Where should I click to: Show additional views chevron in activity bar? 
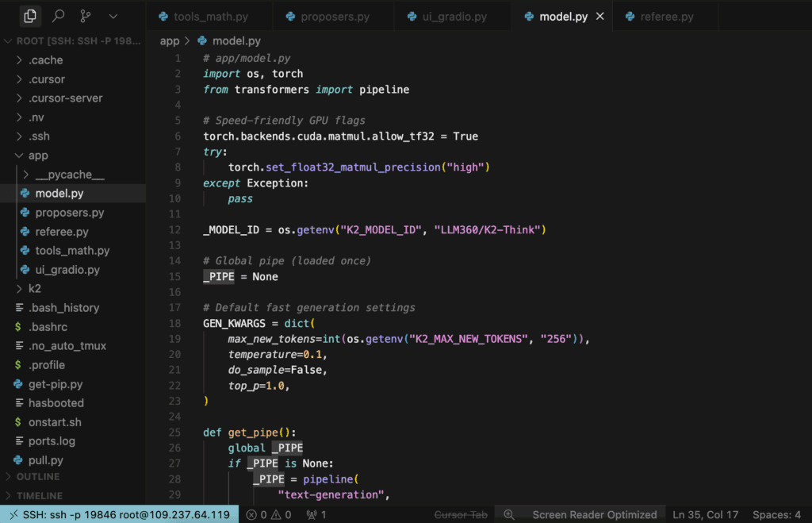(113, 16)
